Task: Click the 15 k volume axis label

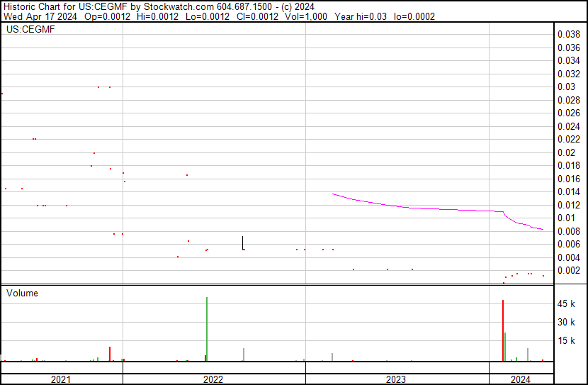Action: [567, 341]
